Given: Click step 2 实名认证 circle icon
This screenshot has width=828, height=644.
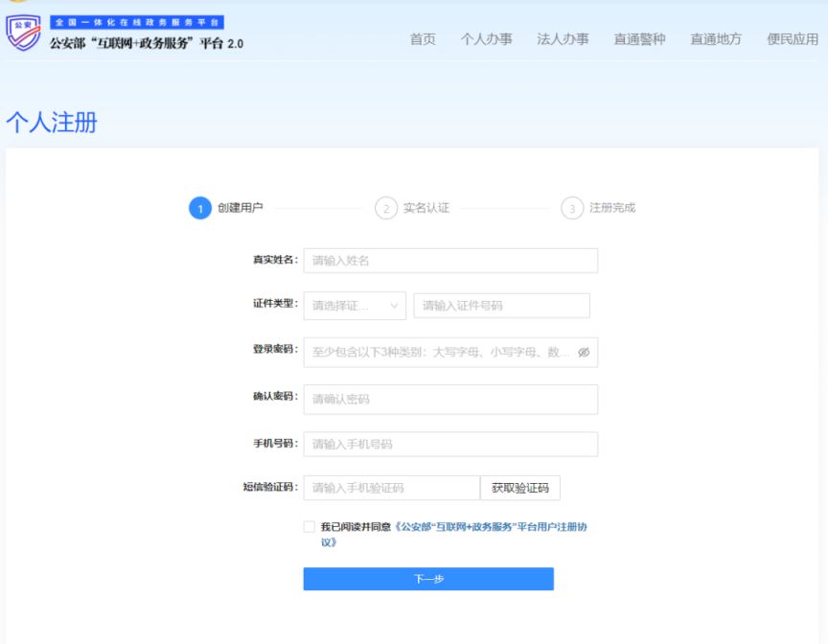Looking at the screenshot, I should 386,209.
